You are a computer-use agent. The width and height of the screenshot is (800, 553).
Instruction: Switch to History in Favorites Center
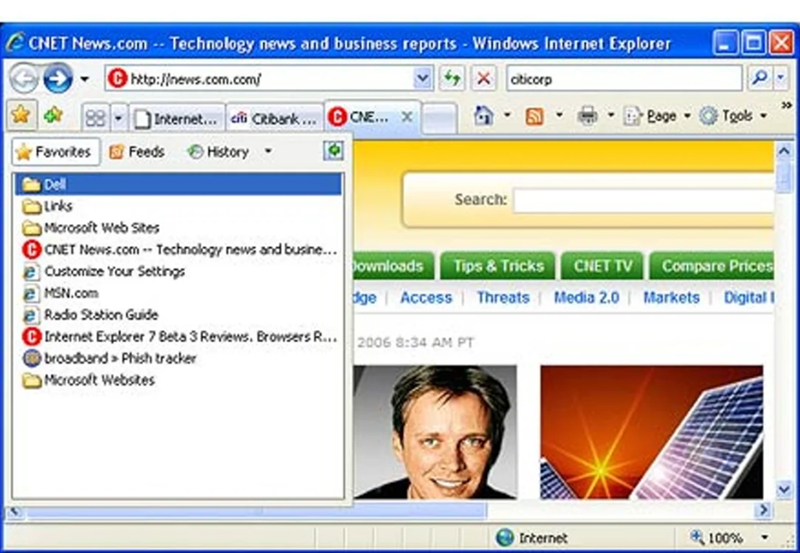tap(218, 152)
